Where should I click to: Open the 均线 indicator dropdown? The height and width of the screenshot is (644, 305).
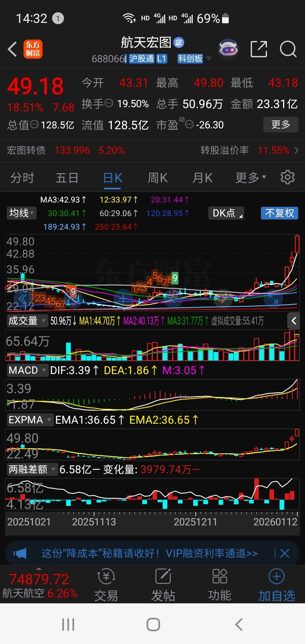tap(22, 213)
